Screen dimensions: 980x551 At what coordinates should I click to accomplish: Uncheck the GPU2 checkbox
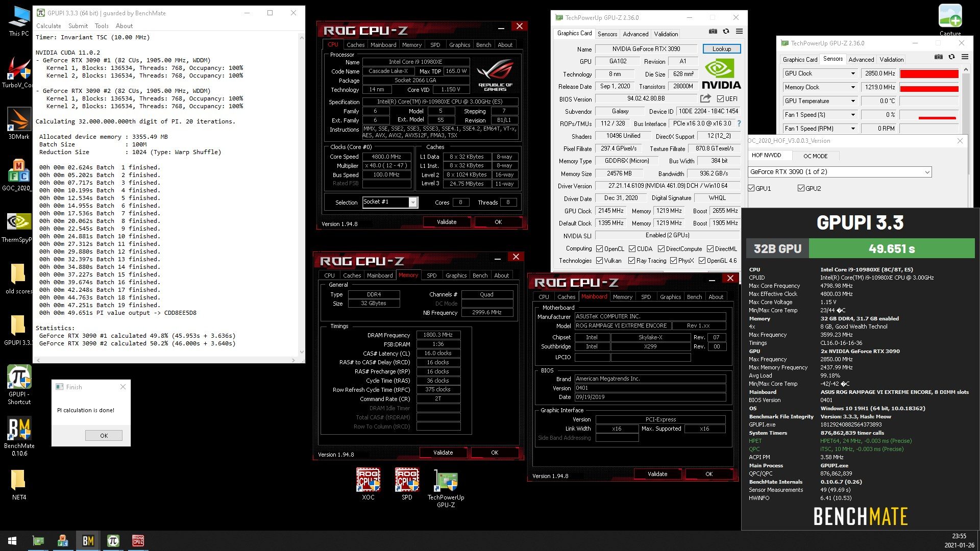pyautogui.click(x=801, y=188)
